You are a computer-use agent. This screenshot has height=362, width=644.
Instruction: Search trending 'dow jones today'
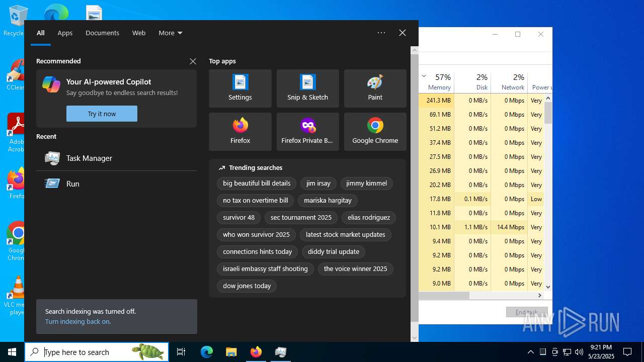point(247,286)
